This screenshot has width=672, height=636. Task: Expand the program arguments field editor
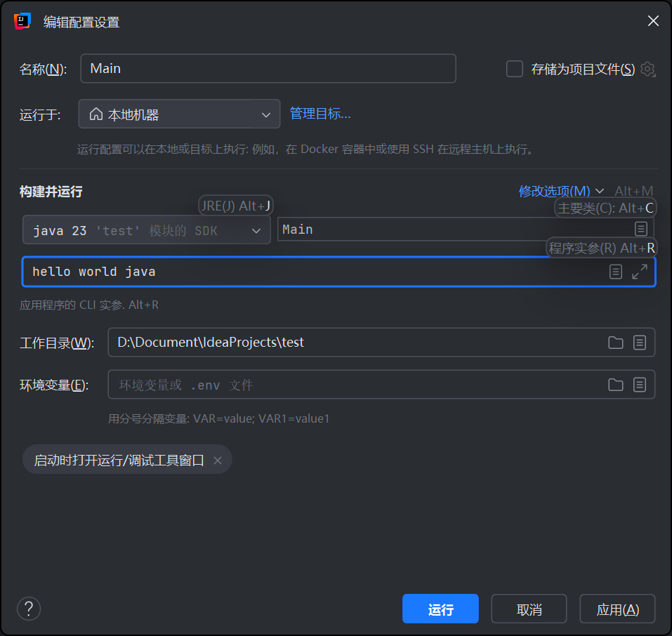coord(640,272)
